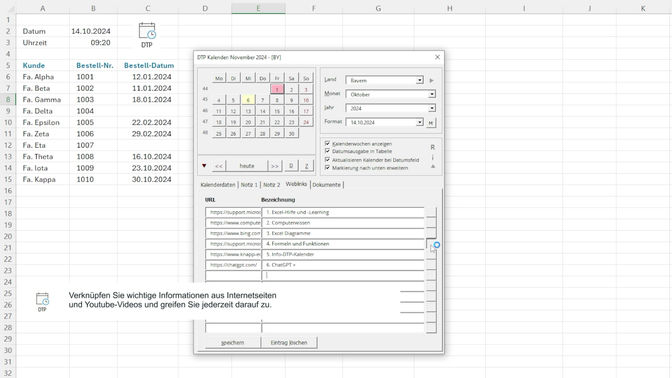The image size is (672, 378).
Task: Click the R icon beside the checkbox options
Action: [432, 147]
